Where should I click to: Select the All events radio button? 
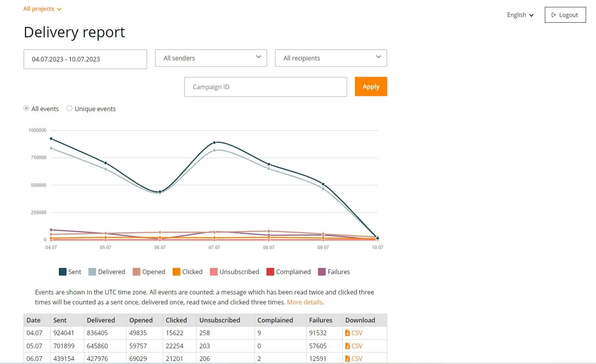[x=27, y=108]
